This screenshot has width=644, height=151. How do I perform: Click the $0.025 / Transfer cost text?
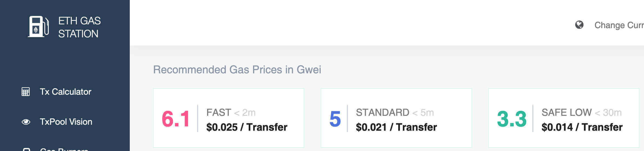click(x=247, y=127)
